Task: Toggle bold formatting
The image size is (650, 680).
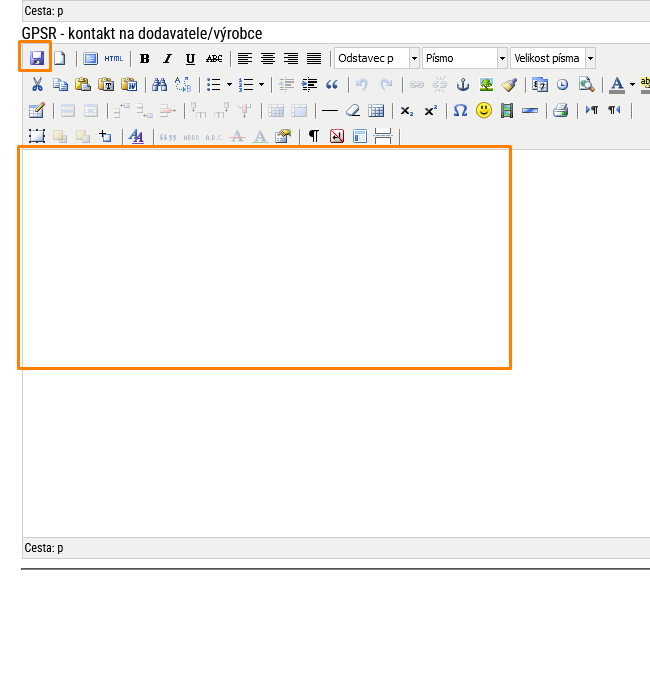Action: 145,58
